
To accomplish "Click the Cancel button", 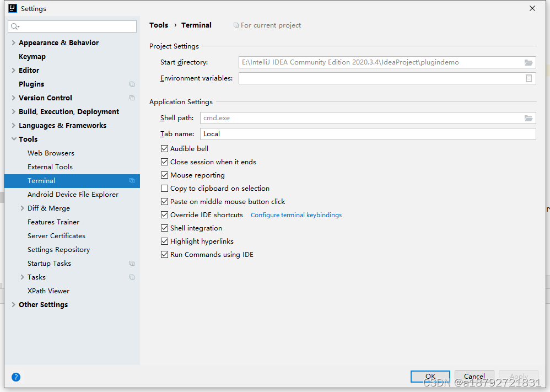I will tap(474, 377).
